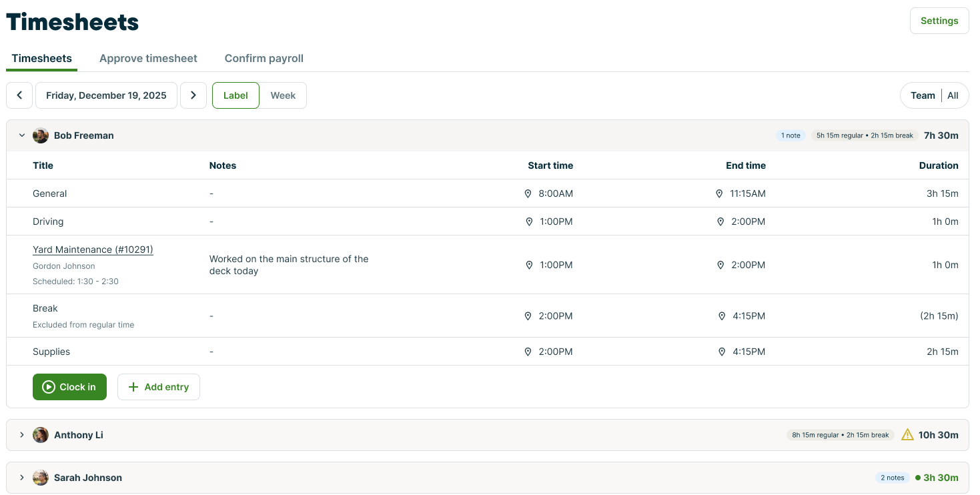
Task: Click location pin for Driving start time
Action: tap(529, 222)
